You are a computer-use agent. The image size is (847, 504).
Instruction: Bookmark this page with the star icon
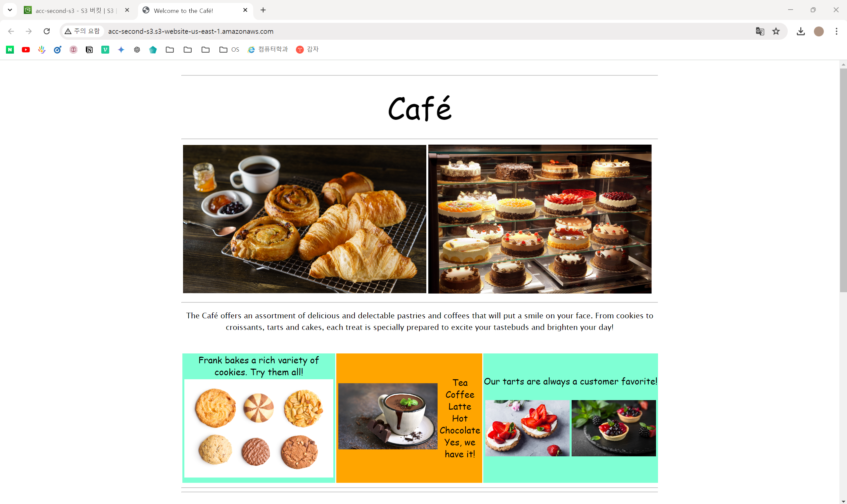(x=776, y=31)
